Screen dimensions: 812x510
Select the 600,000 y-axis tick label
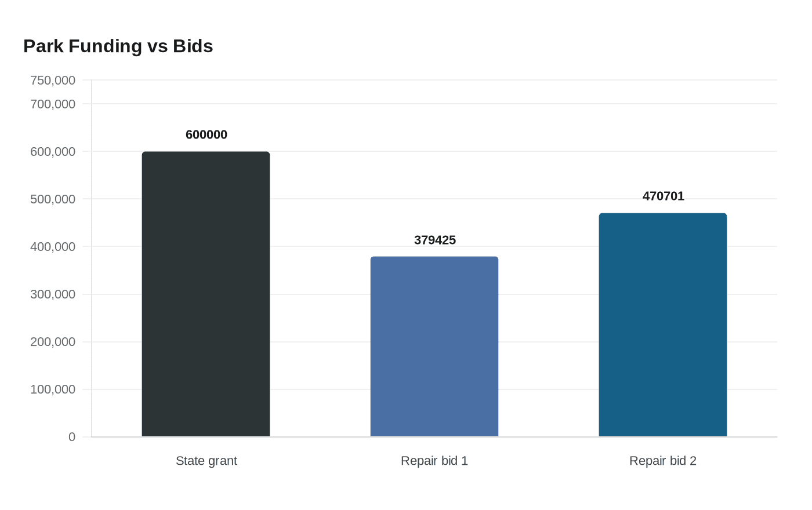53,152
